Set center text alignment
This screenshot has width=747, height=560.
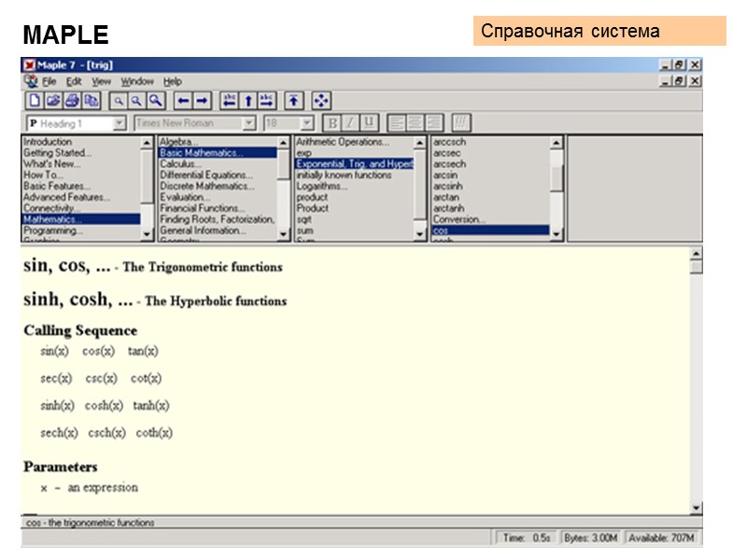415,123
